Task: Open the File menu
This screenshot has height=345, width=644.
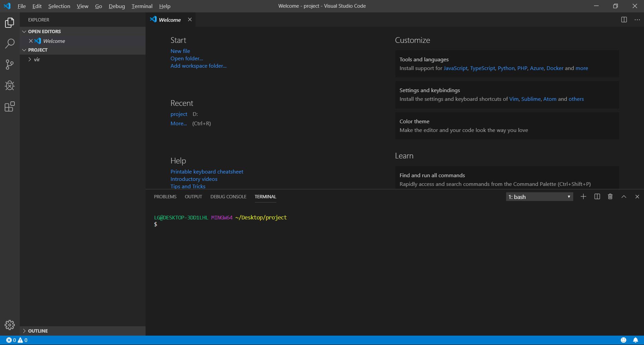Action: [x=21, y=6]
